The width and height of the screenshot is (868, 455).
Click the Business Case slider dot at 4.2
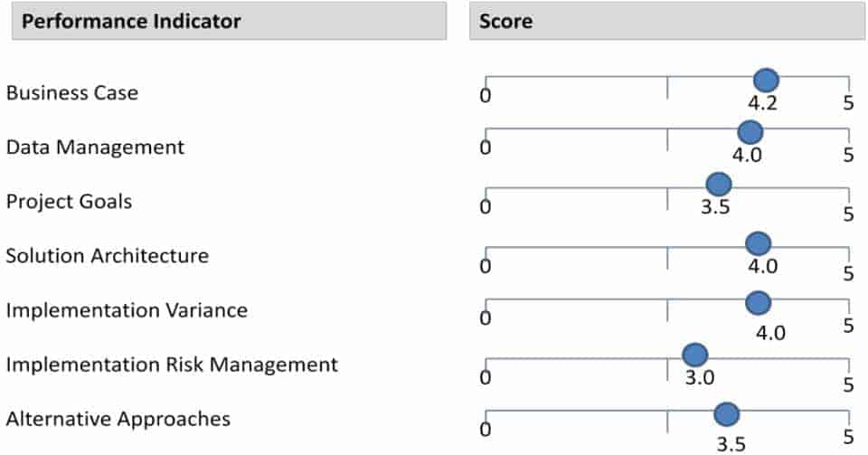pos(766,81)
